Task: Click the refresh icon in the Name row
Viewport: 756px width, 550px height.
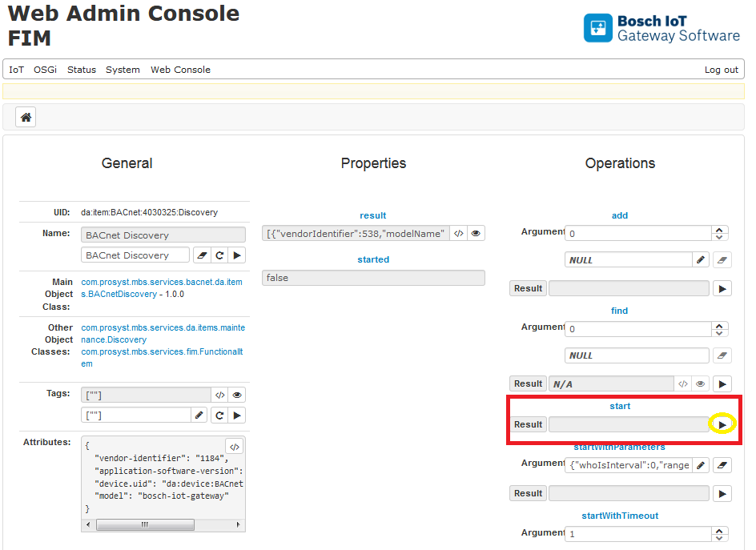Action: tap(219, 255)
